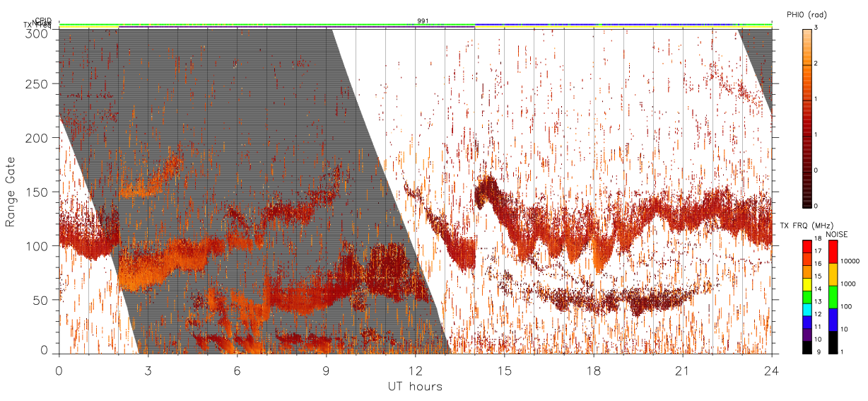
Task: Click the 'TX FRQ (MHz)' legend title
Action: tap(807, 225)
